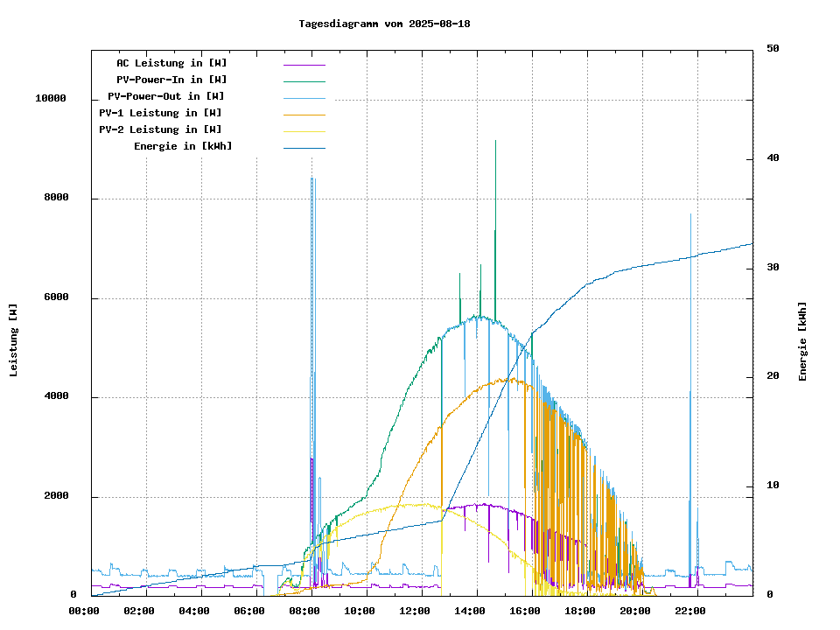Select the 08:00 time axis tick label
The width and height of the screenshot is (840, 630).
pos(305,611)
